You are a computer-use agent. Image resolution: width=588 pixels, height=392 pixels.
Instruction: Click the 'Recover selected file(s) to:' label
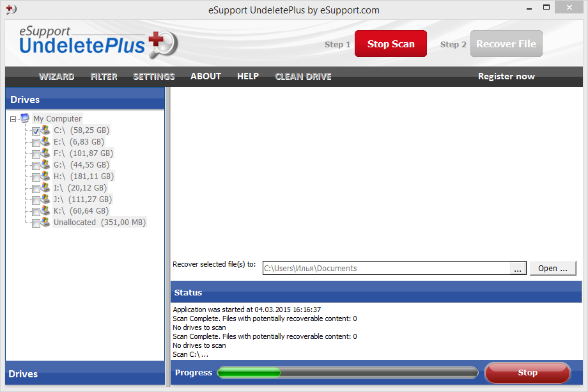pos(214,264)
